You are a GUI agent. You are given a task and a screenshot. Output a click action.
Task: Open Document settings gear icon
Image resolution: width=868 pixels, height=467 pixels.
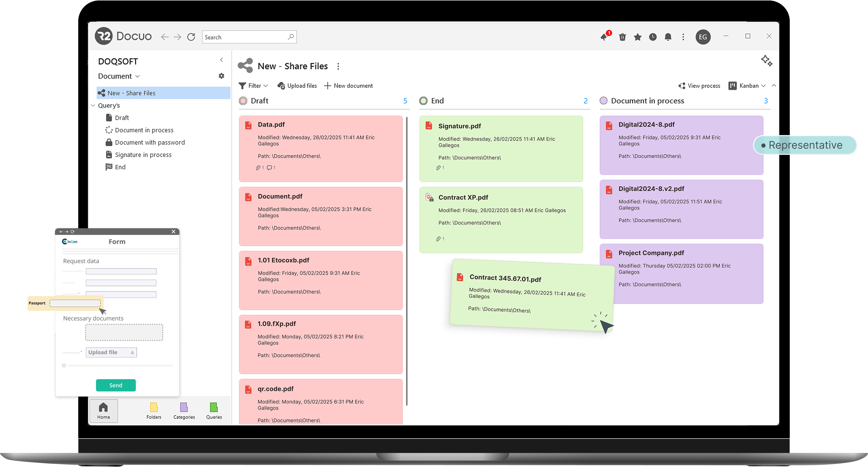click(x=222, y=76)
